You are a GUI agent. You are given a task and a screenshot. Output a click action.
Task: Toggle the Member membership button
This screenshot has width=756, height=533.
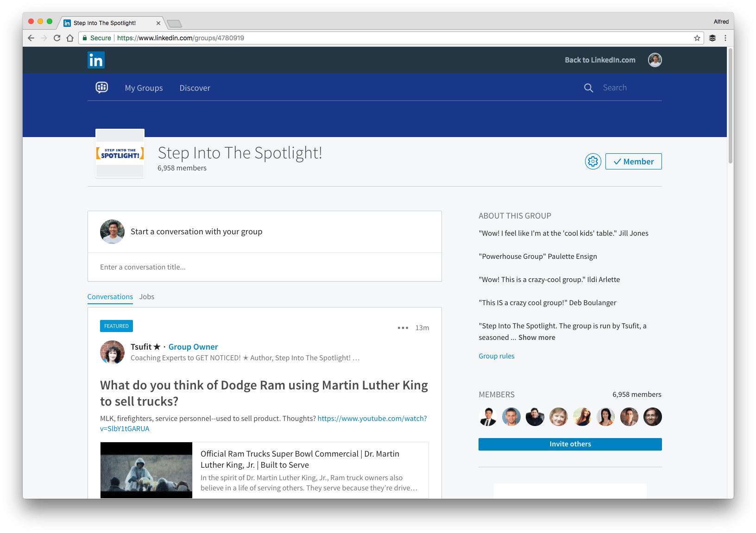coord(633,162)
